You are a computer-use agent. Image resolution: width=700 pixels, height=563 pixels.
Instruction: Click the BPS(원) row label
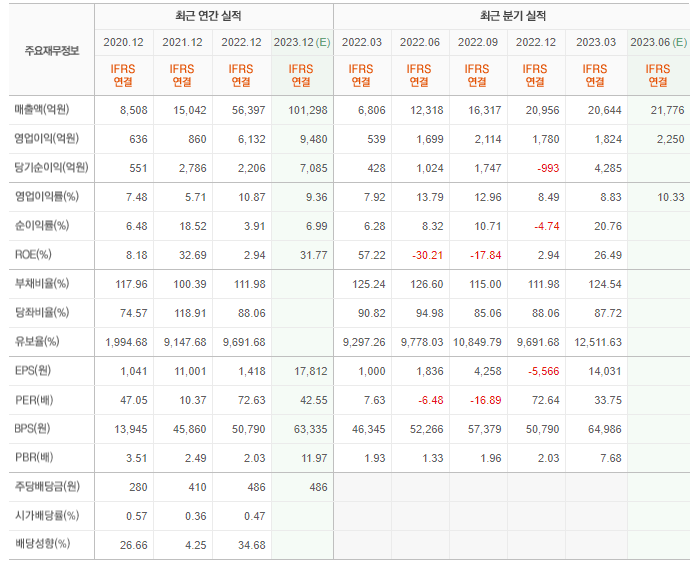32,429
